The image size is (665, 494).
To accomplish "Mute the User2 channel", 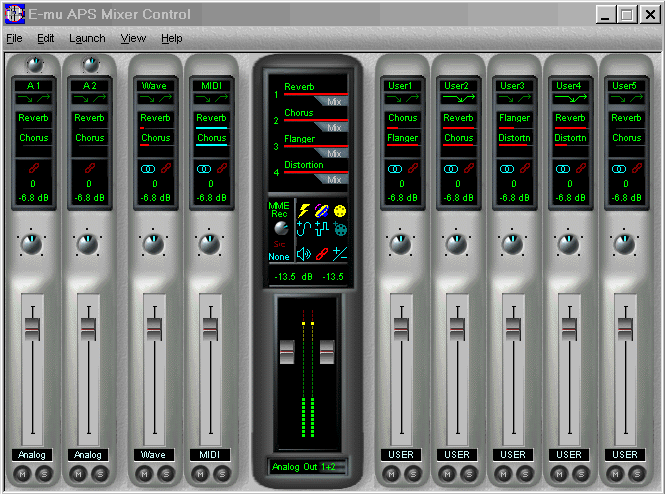I will click(x=447, y=474).
